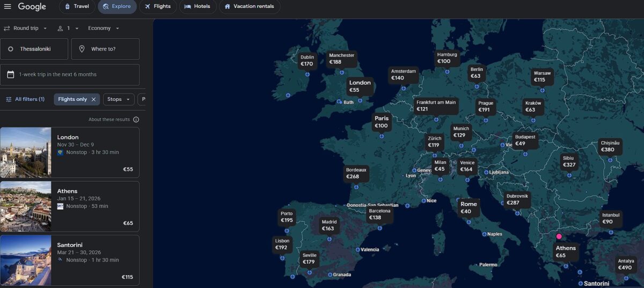Click the Bath airport dot

click(340, 102)
